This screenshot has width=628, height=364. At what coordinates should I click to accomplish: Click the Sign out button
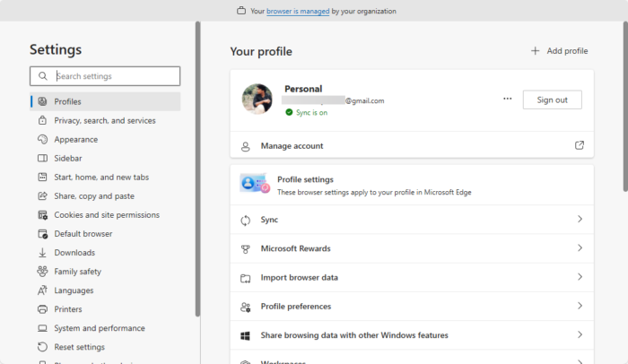[x=552, y=100]
